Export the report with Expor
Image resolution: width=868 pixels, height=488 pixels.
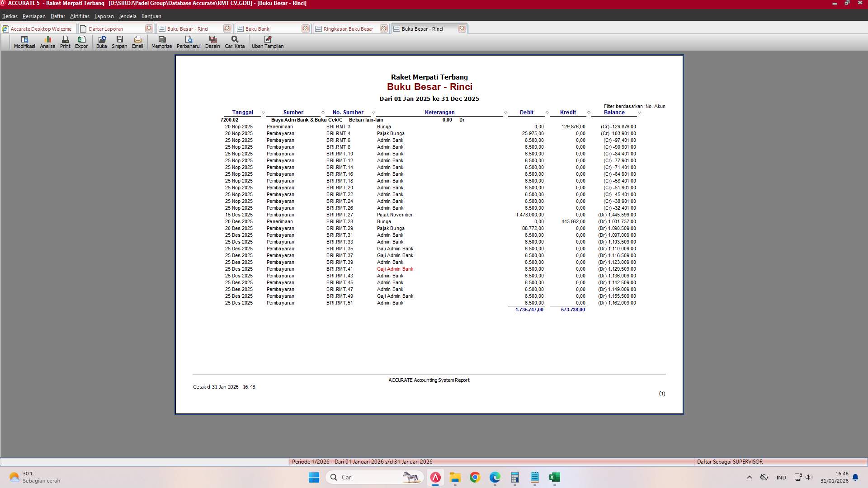tap(81, 42)
